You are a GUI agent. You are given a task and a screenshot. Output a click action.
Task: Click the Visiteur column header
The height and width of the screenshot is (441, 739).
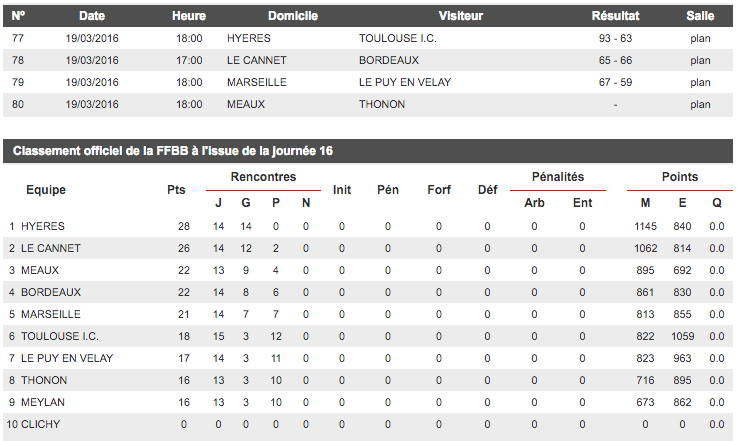[460, 16]
